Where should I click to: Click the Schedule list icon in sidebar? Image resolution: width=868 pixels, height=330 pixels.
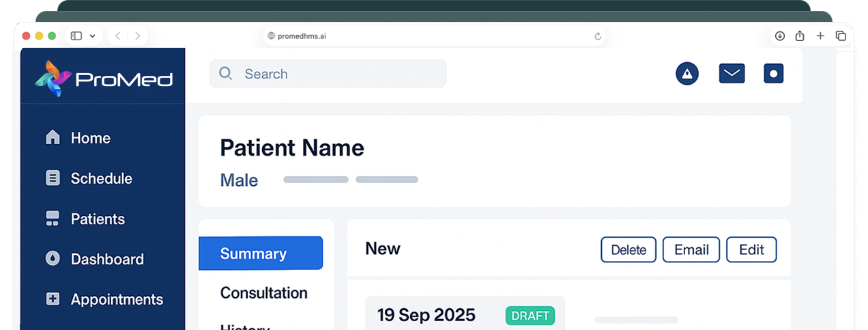coord(53,178)
